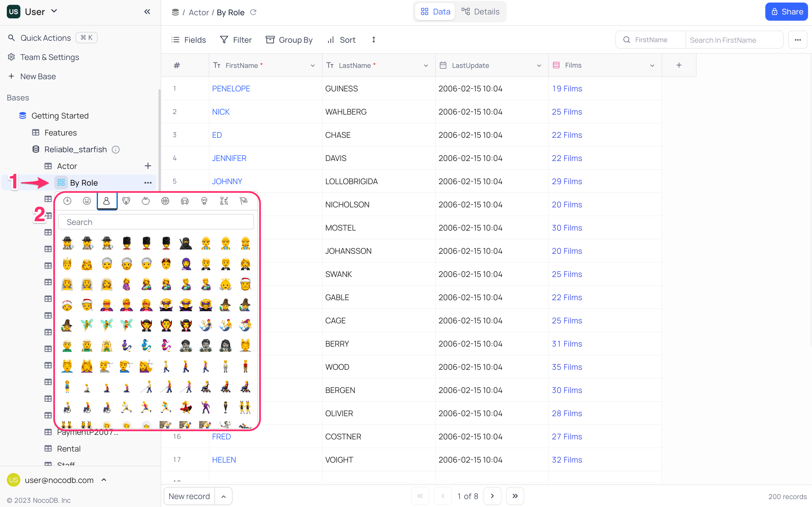Open the Travel & Places car emoji category
The width and height of the screenshot is (812, 507).
tap(185, 201)
